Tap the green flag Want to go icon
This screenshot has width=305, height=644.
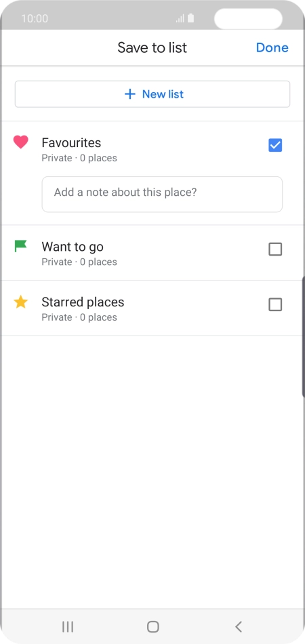pyautogui.click(x=20, y=247)
